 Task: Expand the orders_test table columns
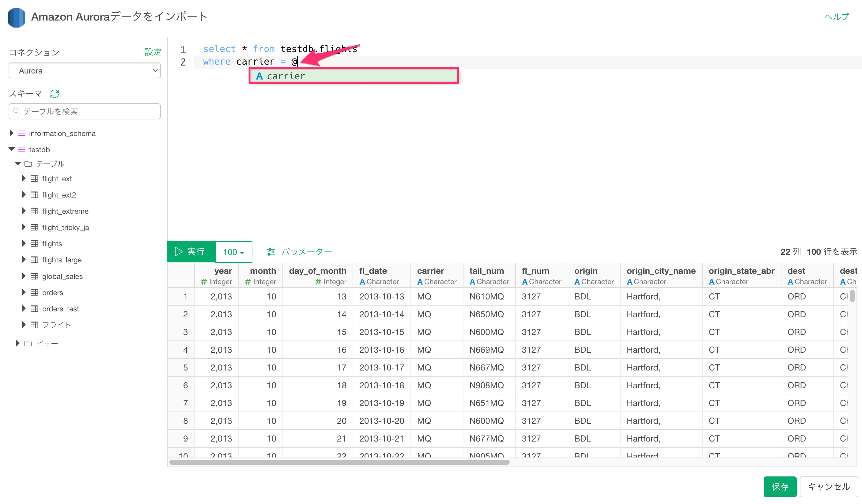pos(24,308)
